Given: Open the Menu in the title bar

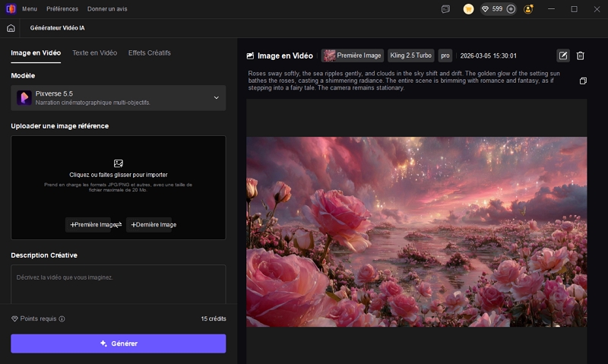Looking at the screenshot, I should (x=30, y=9).
